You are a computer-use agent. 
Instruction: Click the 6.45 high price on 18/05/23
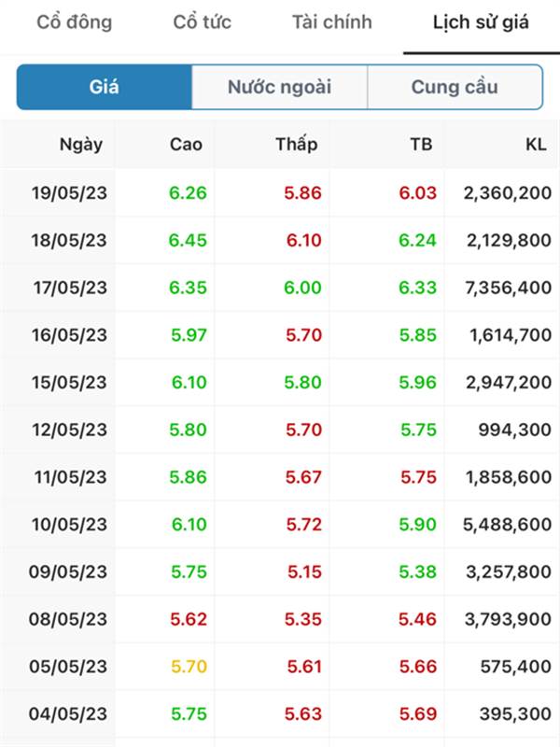pos(189,240)
